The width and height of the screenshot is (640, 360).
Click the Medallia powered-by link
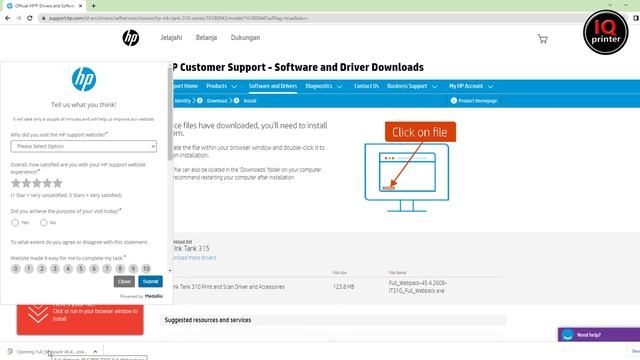(x=154, y=296)
